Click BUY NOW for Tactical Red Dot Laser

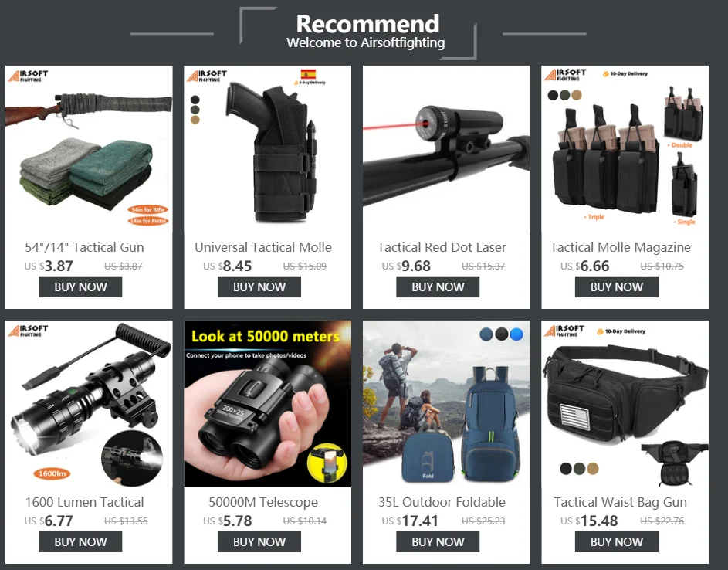coord(438,287)
